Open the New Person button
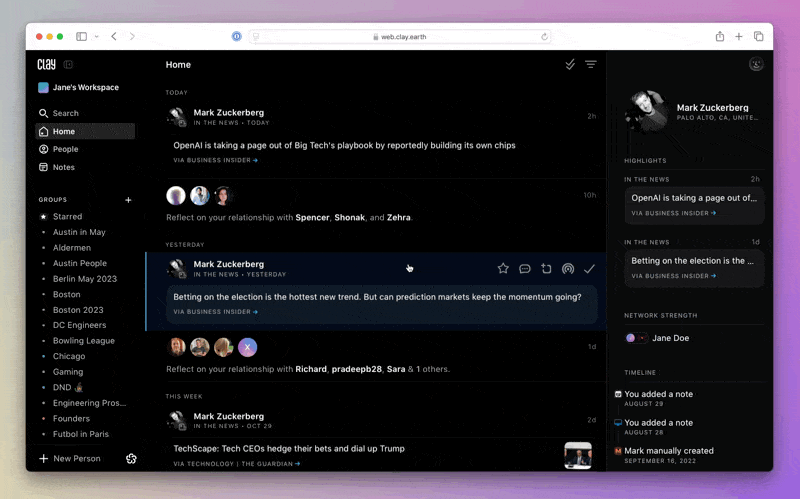800x499 pixels. (70, 458)
